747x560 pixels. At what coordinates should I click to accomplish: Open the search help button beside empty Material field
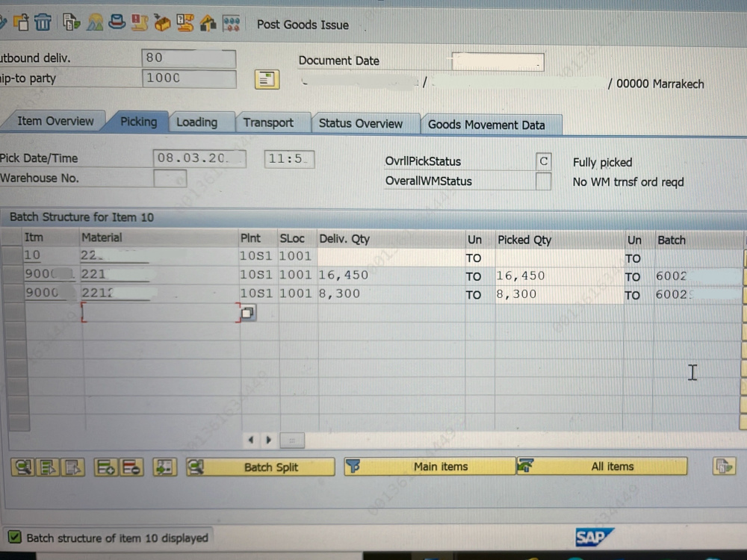(x=248, y=314)
